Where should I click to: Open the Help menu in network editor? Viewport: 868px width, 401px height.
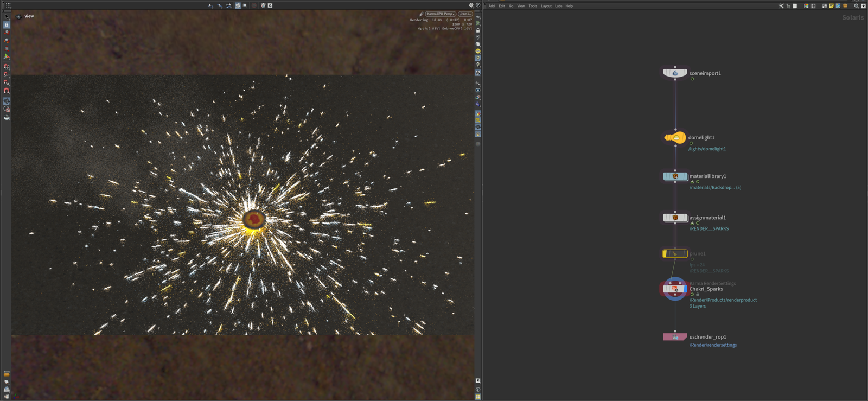[569, 6]
